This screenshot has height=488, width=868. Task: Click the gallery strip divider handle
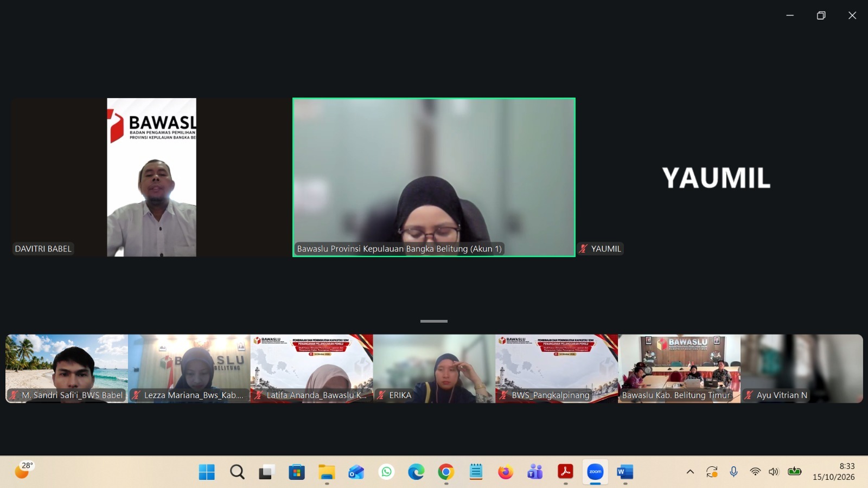[434, 321]
